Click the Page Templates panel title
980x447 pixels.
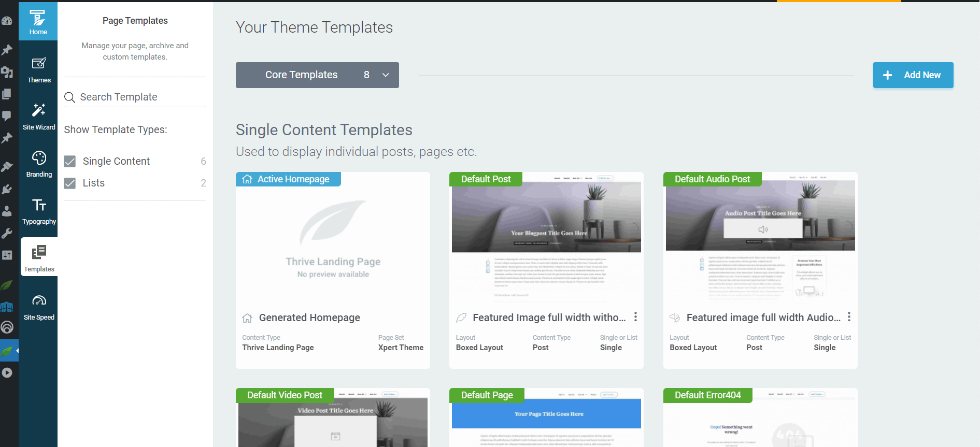coord(135,21)
